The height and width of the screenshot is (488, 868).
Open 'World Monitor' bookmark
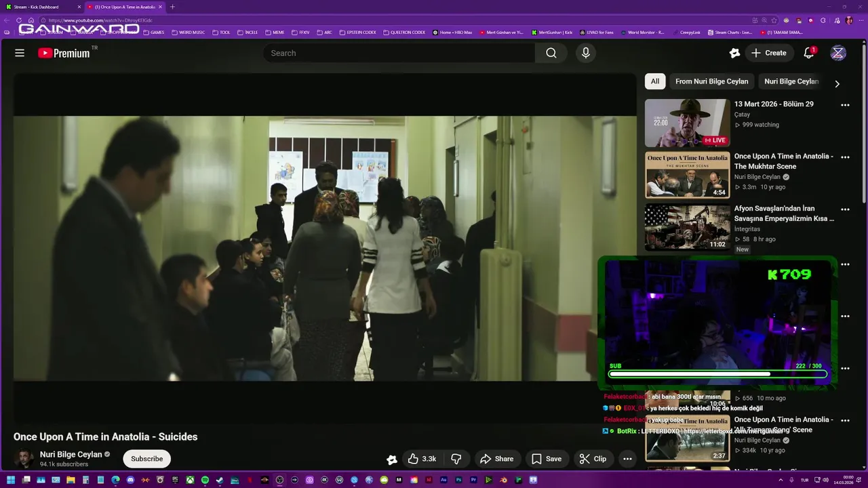pyautogui.click(x=642, y=33)
